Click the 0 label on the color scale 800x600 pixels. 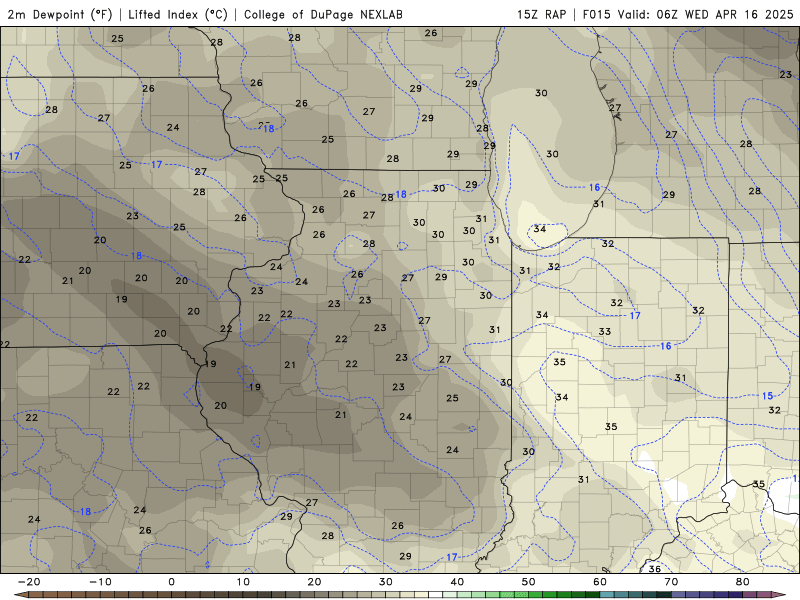(x=171, y=582)
